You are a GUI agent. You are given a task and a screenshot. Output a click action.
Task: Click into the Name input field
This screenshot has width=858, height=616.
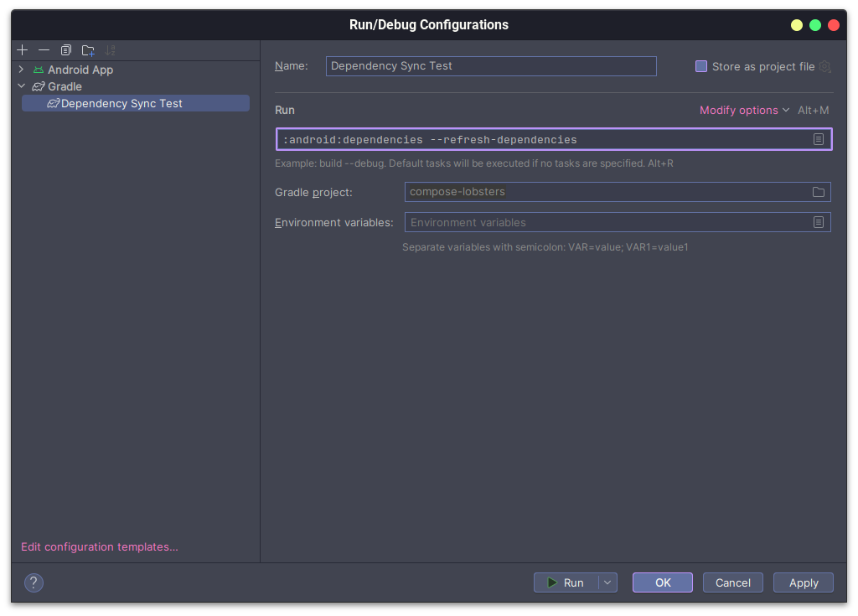tap(491, 66)
